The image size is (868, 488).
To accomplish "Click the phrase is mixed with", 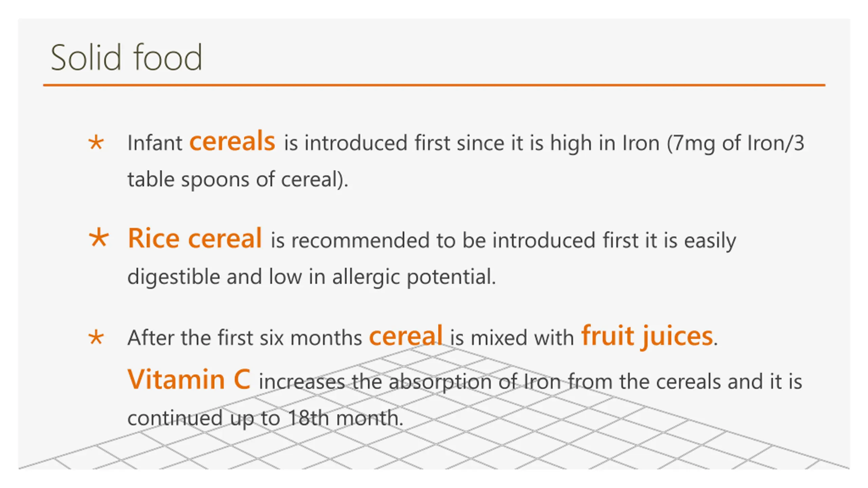I will pos(512,338).
